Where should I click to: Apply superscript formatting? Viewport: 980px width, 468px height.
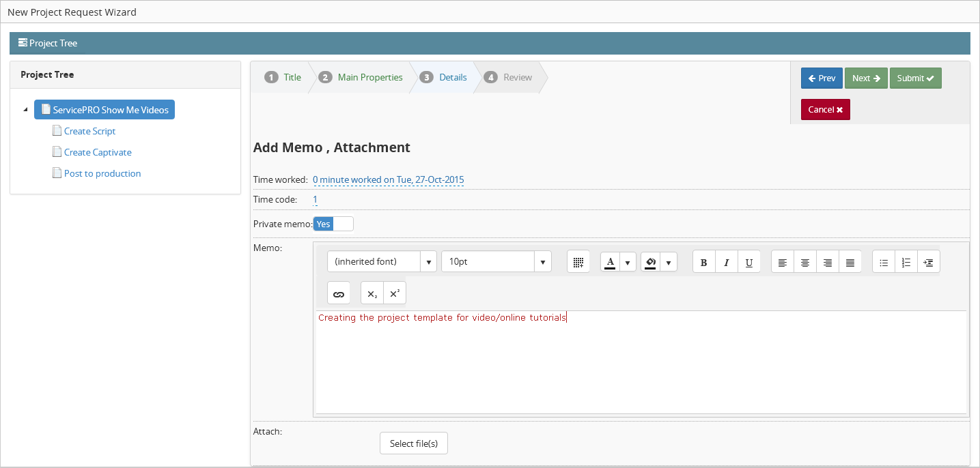pyautogui.click(x=395, y=294)
